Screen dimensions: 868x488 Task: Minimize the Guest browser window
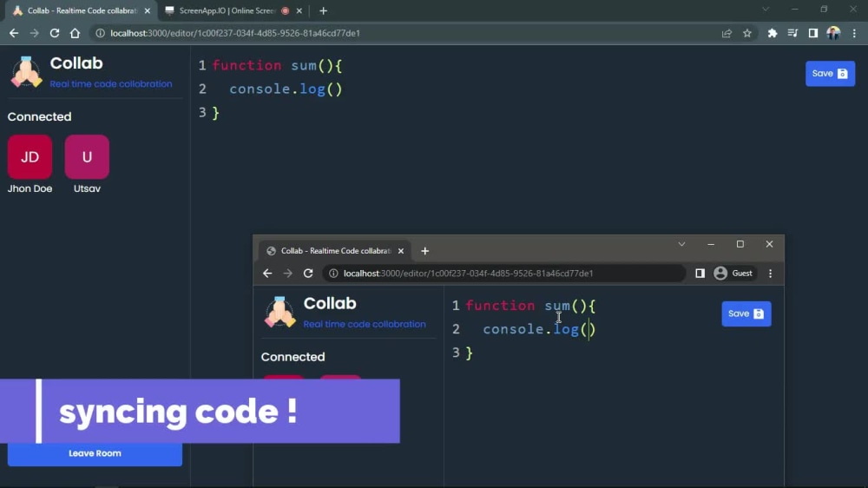(x=711, y=244)
